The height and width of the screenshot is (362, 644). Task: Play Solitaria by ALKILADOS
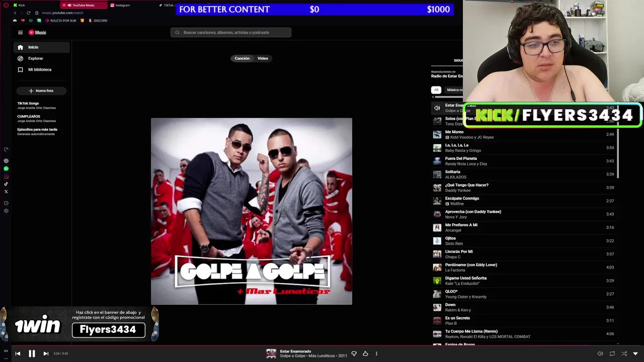(x=523, y=174)
